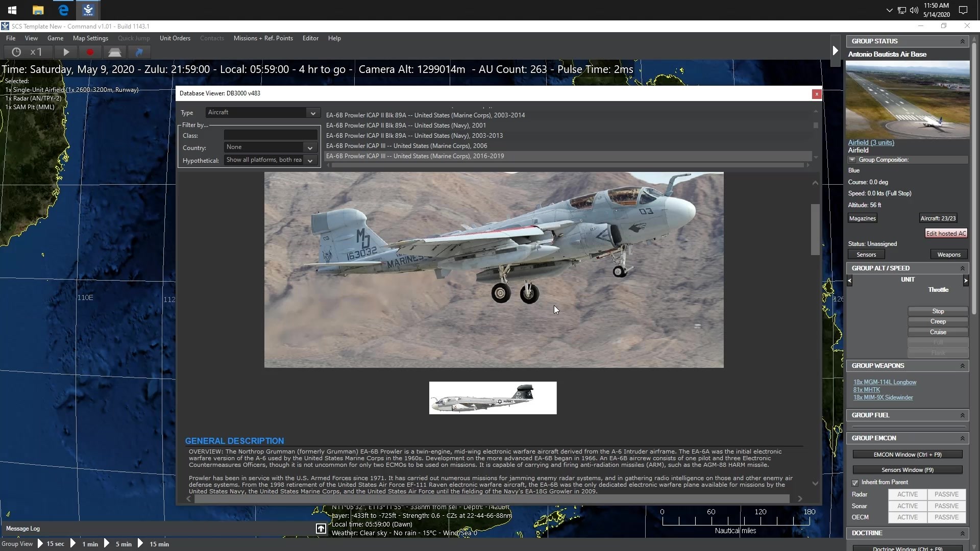Click the Airfield (3 units) link

point(871,143)
